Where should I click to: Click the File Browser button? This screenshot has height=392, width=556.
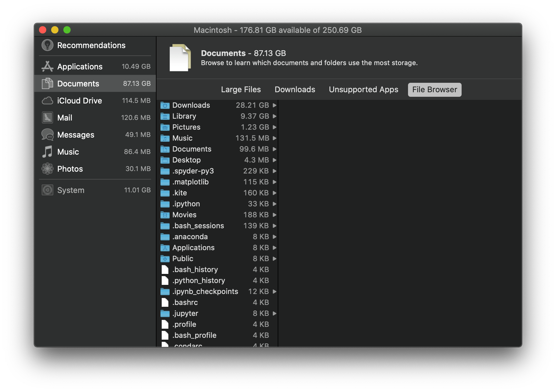point(434,89)
